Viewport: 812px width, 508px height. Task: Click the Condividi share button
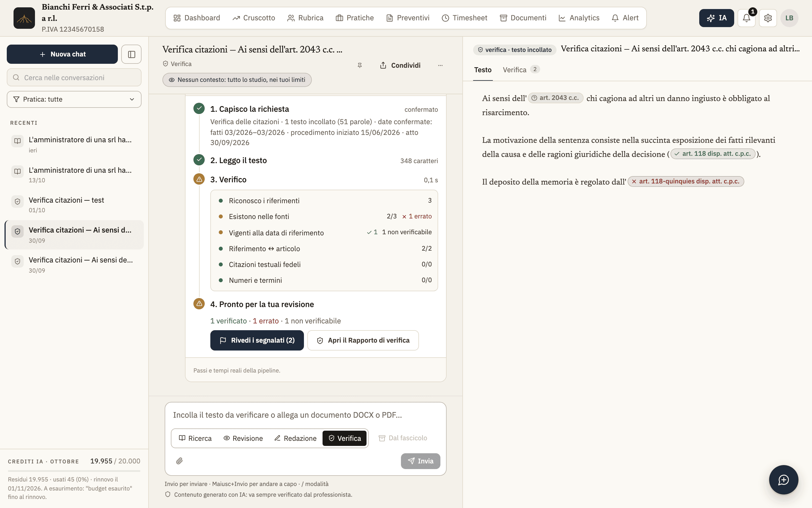(400, 65)
